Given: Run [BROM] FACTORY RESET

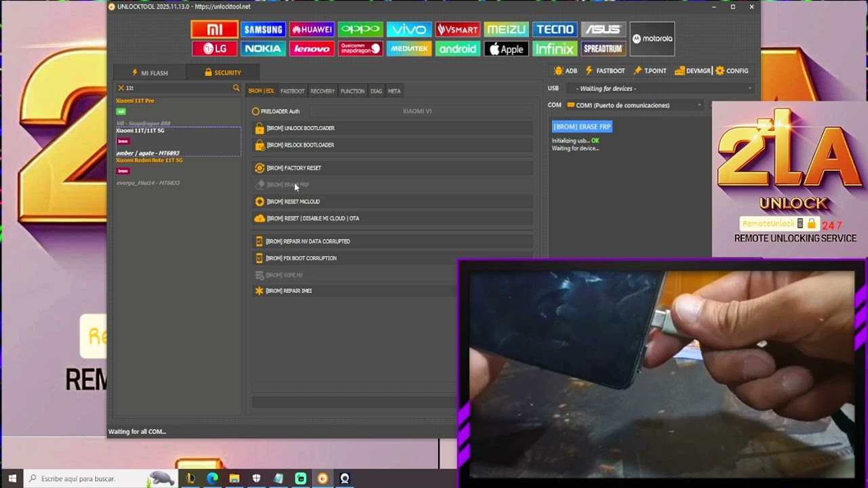Looking at the screenshot, I should 393,168.
